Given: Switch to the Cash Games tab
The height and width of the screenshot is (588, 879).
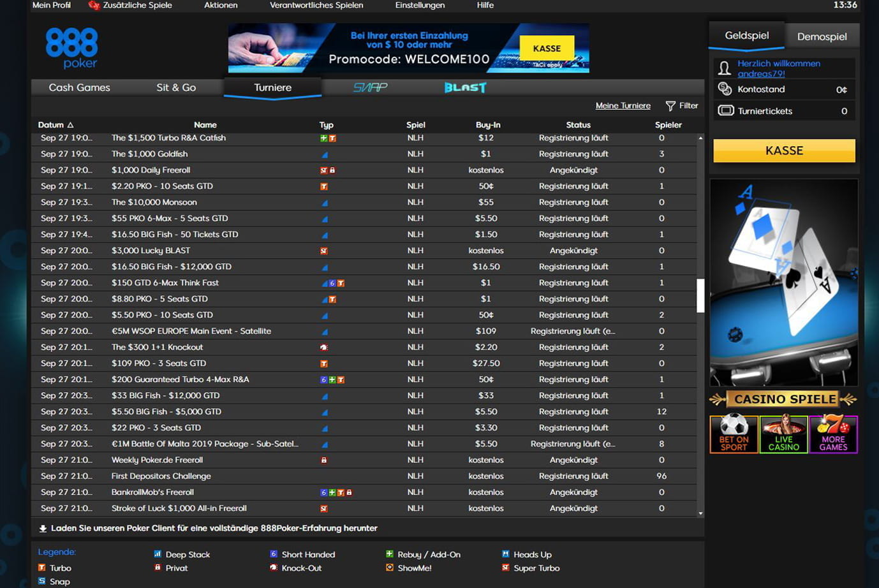Looking at the screenshot, I should tap(80, 88).
